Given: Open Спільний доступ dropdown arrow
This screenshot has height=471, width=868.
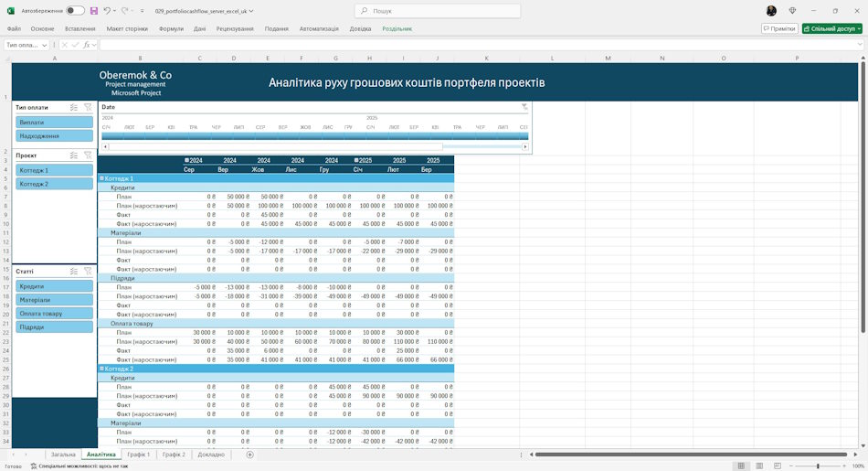Looking at the screenshot, I should pos(859,29).
